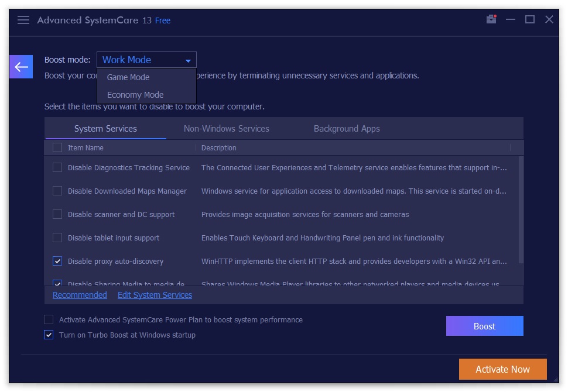Image resolution: width=568 pixels, height=392 pixels.
Task: Open the Boost mode dropdown
Action: (x=146, y=60)
